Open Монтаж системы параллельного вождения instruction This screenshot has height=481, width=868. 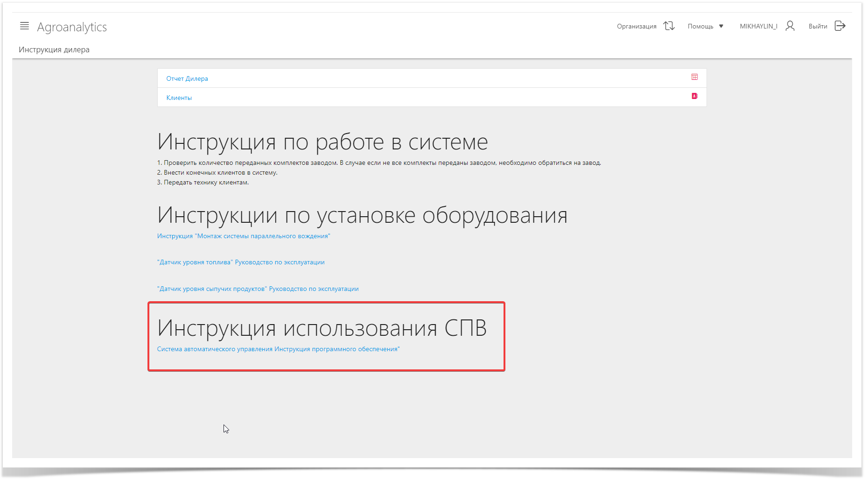click(244, 236)
